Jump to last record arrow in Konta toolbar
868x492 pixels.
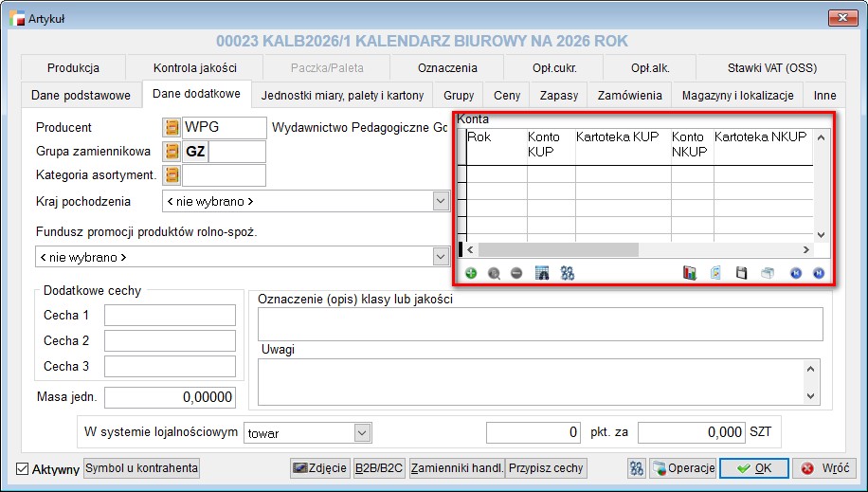point(819,273)
